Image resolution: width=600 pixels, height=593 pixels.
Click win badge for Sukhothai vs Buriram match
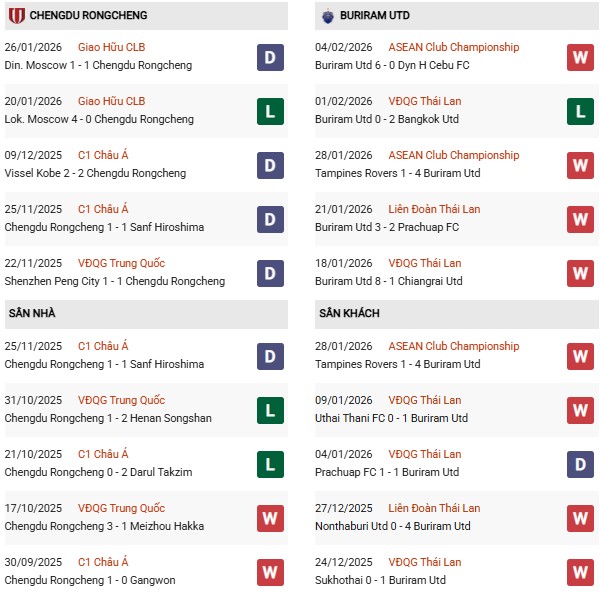[580, 572]
